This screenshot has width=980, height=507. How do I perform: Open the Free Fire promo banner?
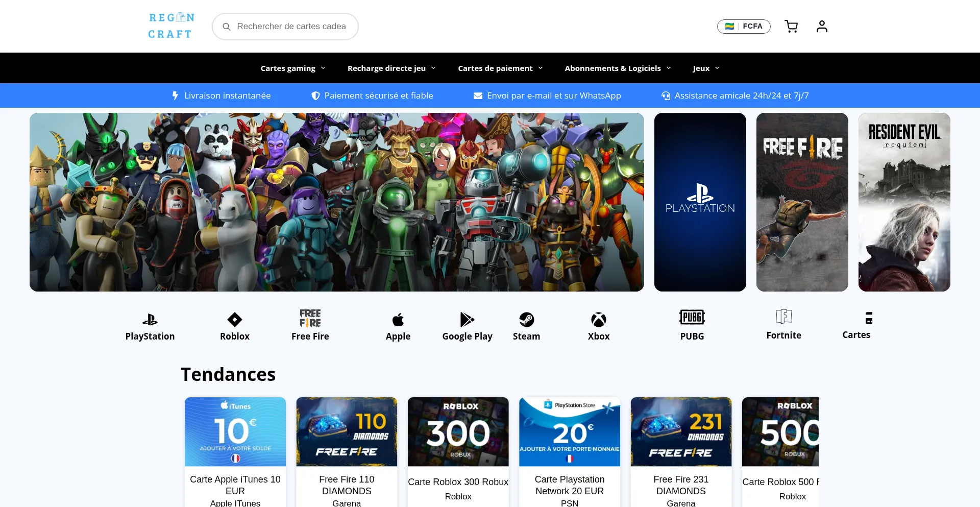(802, 202)
